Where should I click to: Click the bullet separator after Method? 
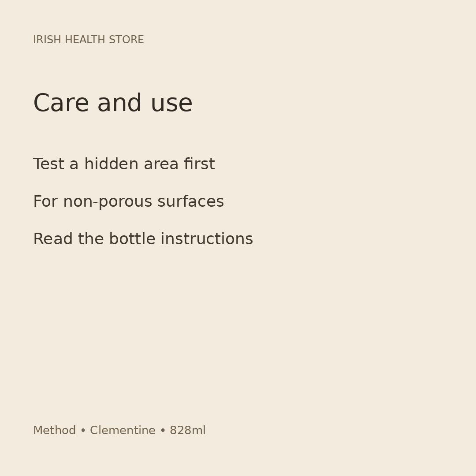tap(83, 431)
